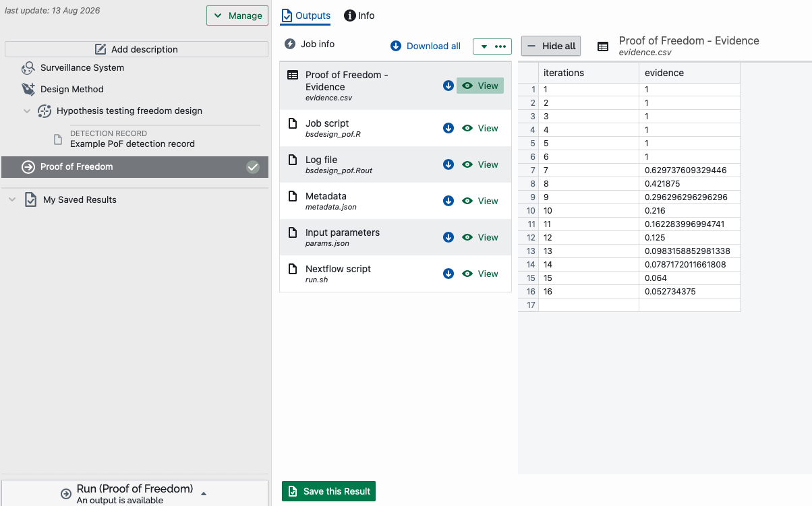Toggle View for Proof of Freedom Evidence
This screenshot has width=812, height=506.
tap(480, 86)
